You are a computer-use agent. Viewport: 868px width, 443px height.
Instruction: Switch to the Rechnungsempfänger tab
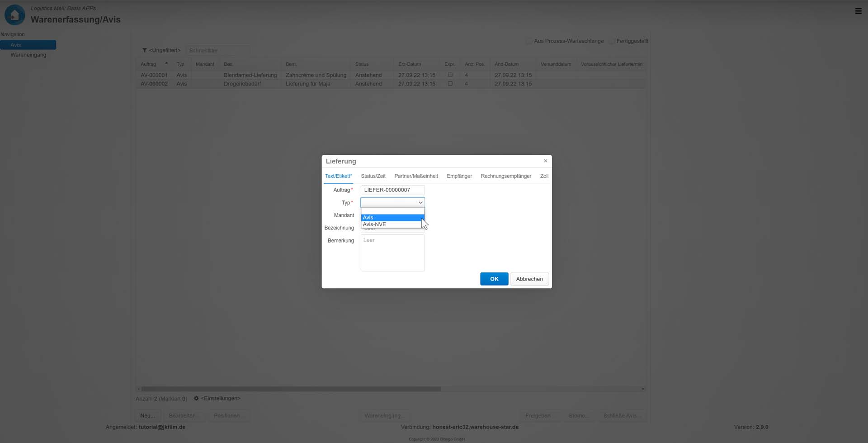[506, 176]
